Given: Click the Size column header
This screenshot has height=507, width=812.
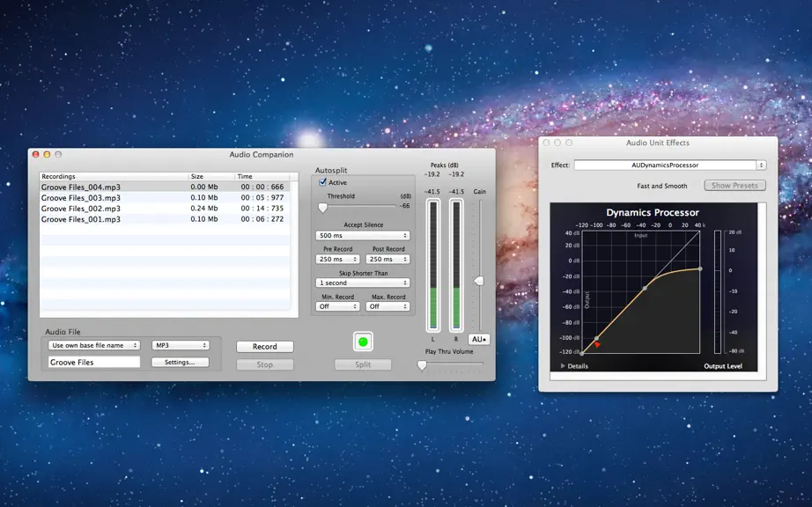Looking at the screenshot, I should (x=211, y=176).
